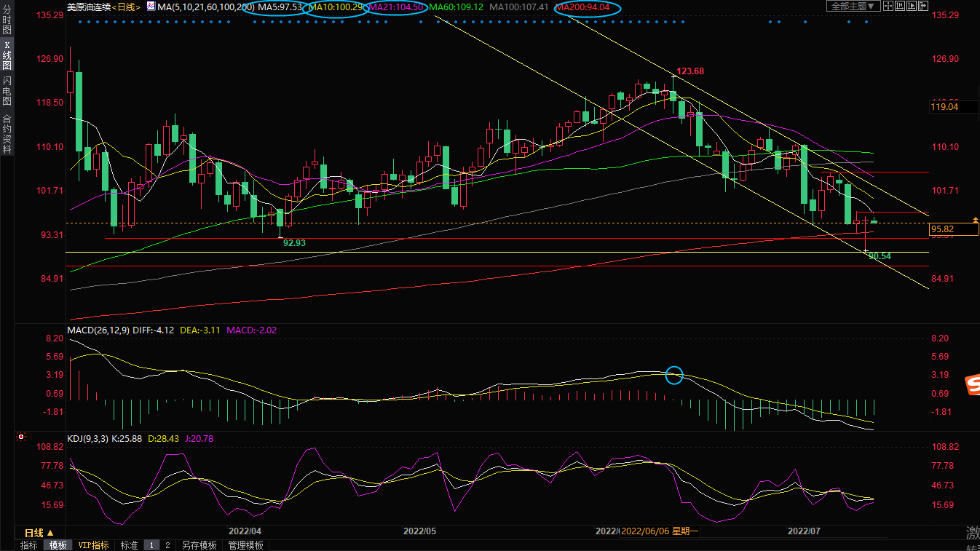
Task: Click the orange S logo on right edge
Action: pyautogui.click(x=972, y=387)
